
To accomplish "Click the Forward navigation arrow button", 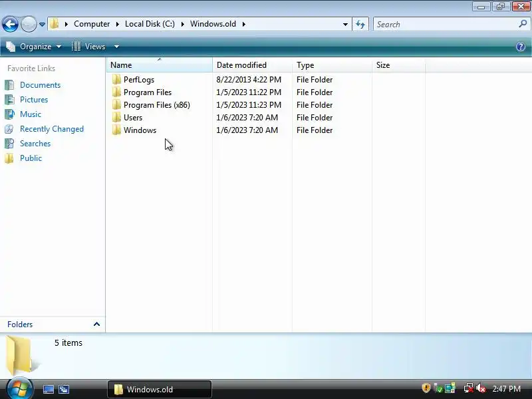I will coord(29,24).
